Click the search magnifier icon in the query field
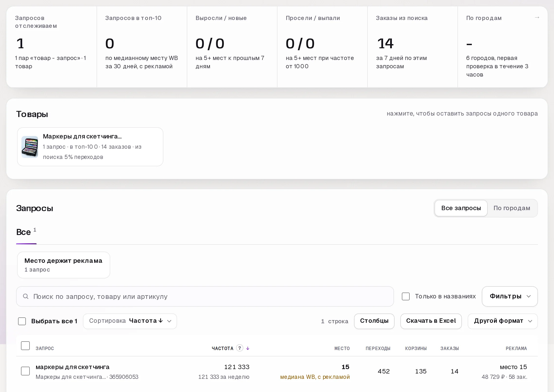554x392 pixels. pyautogui.click(x=26, y=296)
